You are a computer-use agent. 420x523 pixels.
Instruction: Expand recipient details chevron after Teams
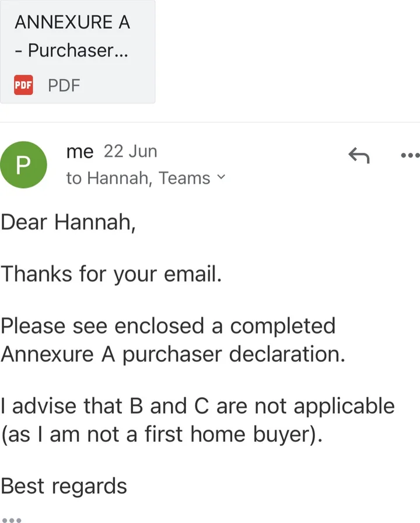pyautogui.click(x=220, y=176)
